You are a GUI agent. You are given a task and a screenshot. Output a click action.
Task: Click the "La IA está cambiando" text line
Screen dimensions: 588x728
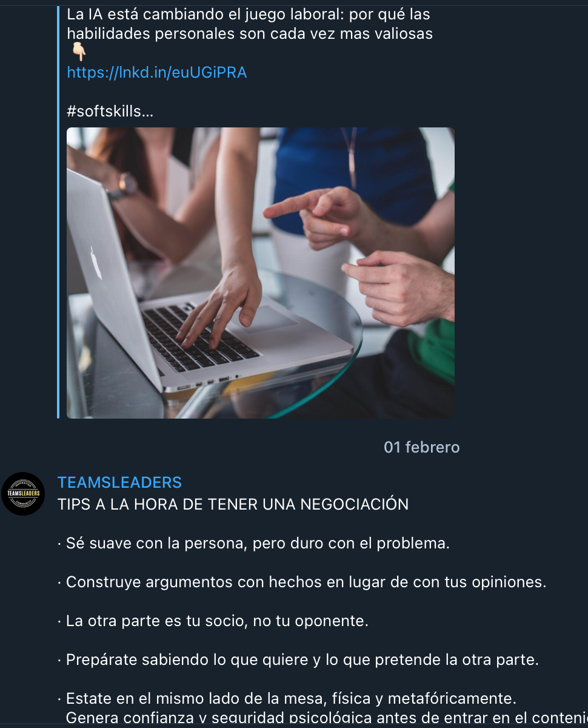[249, 15]
